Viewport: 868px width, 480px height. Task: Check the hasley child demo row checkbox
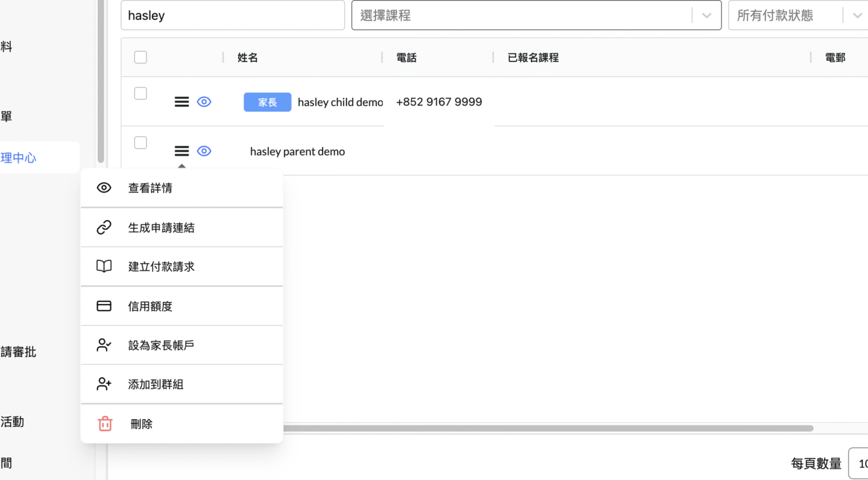pos(140,93)
